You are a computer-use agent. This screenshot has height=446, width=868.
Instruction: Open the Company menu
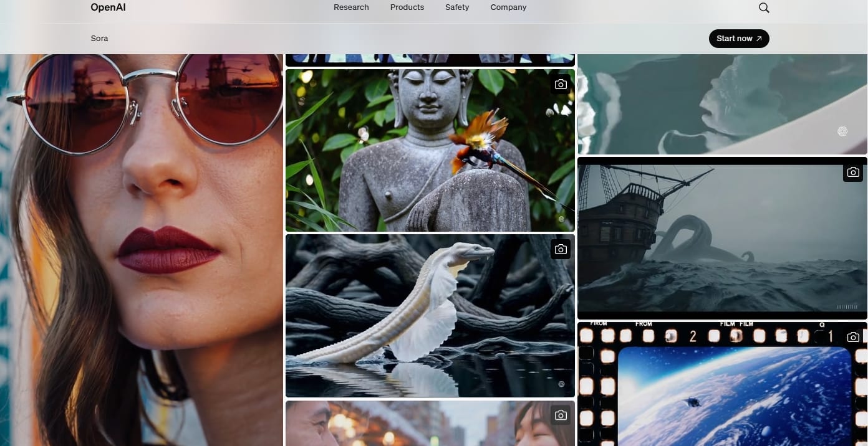coord(508,7)
